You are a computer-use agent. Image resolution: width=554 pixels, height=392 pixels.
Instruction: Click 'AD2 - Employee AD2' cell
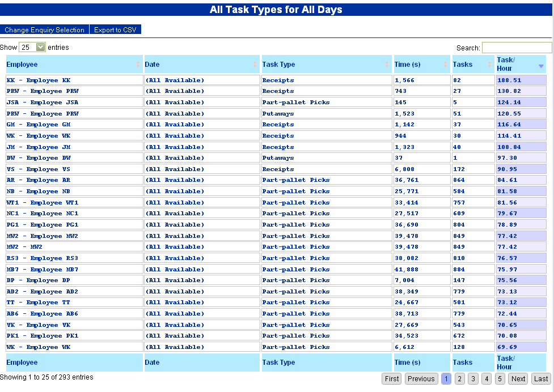[74, 291]
